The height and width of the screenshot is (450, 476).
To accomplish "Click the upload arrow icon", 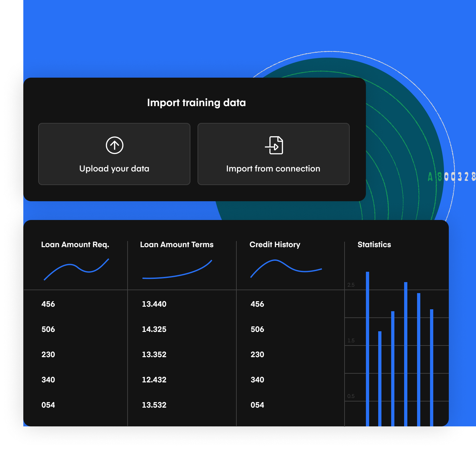I will click(x=114, y=145).
